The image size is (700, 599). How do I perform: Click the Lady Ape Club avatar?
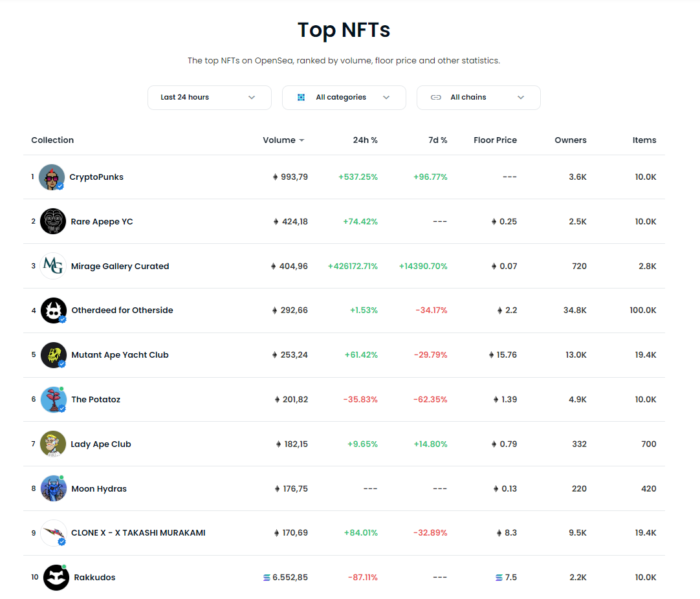coord(53,444)
